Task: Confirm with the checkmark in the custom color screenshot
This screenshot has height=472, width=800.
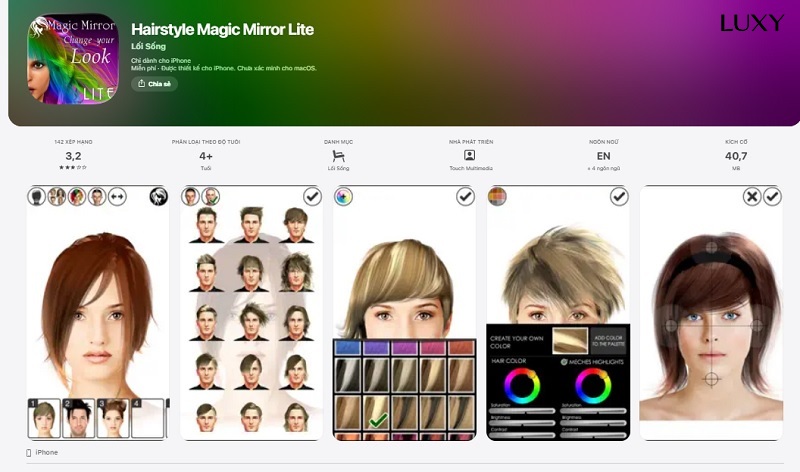Action: [619, 196]
